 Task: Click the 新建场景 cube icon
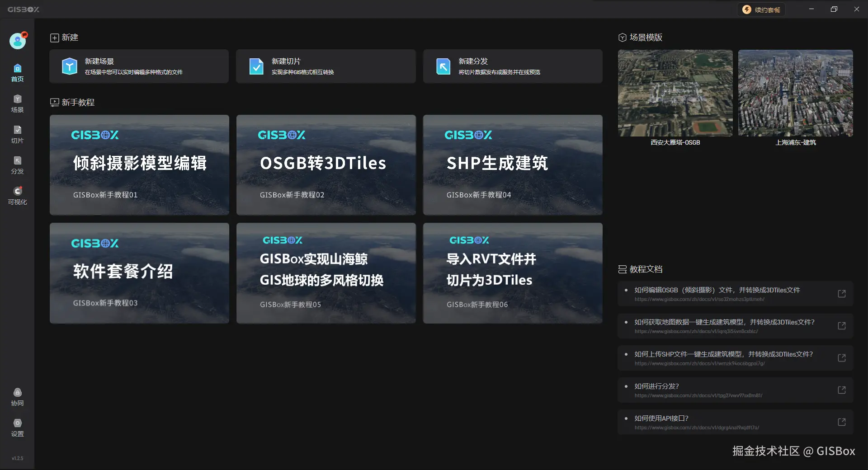pos(70,66)
